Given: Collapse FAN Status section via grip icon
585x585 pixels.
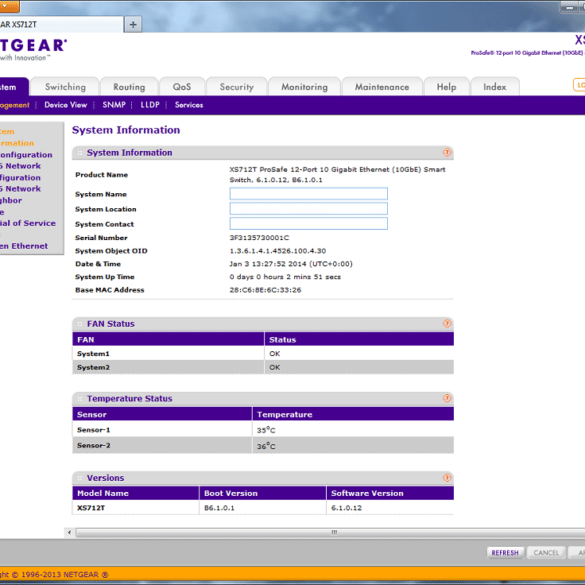Looking at the screenshot, I should [x=79, y=324].
